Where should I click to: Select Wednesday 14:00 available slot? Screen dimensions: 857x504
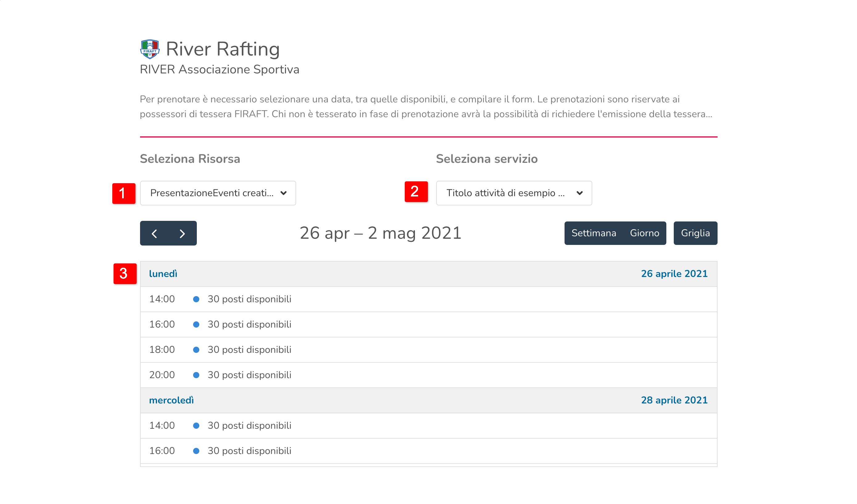click(x=249, y=425)
